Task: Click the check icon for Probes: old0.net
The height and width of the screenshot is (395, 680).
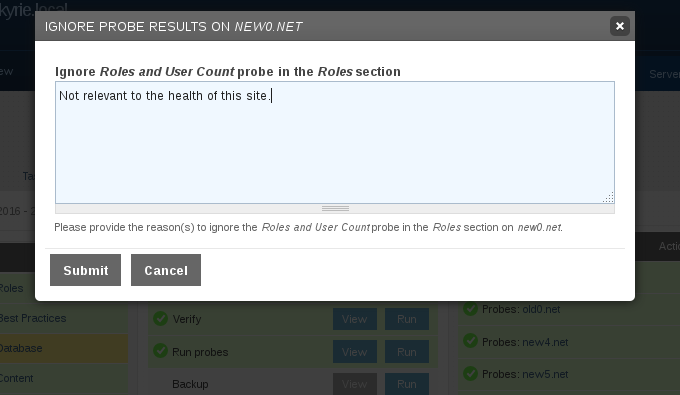Action: click(470, 309)
